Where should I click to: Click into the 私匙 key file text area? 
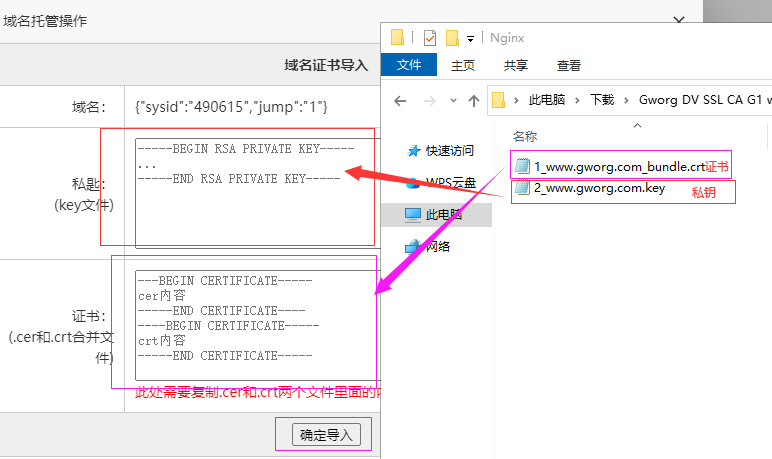(257, 193)
